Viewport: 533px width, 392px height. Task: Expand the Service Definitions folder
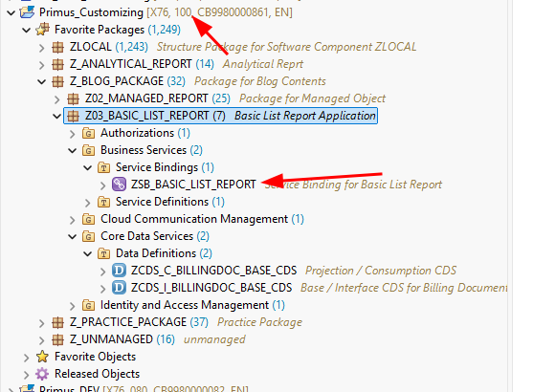[x=88, y=203]
